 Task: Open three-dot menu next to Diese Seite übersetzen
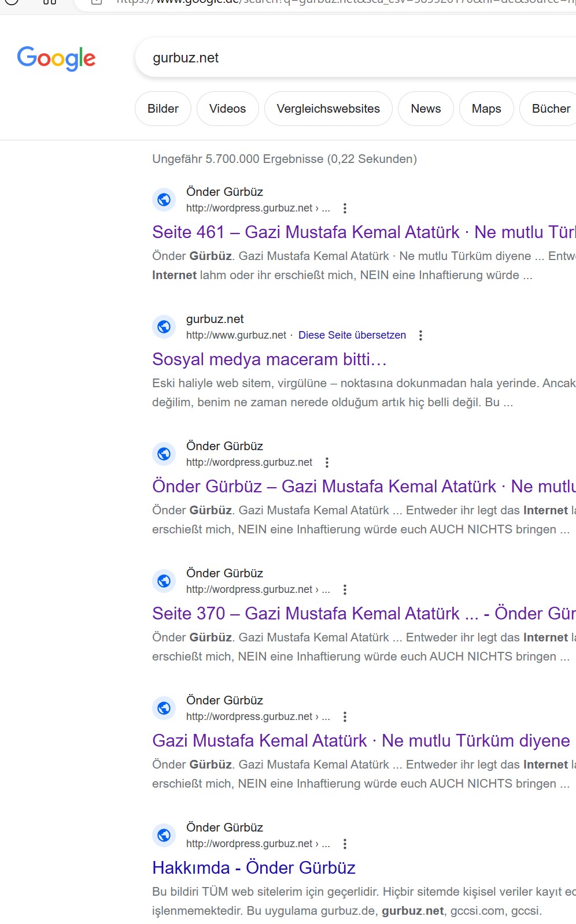(420, 335)
